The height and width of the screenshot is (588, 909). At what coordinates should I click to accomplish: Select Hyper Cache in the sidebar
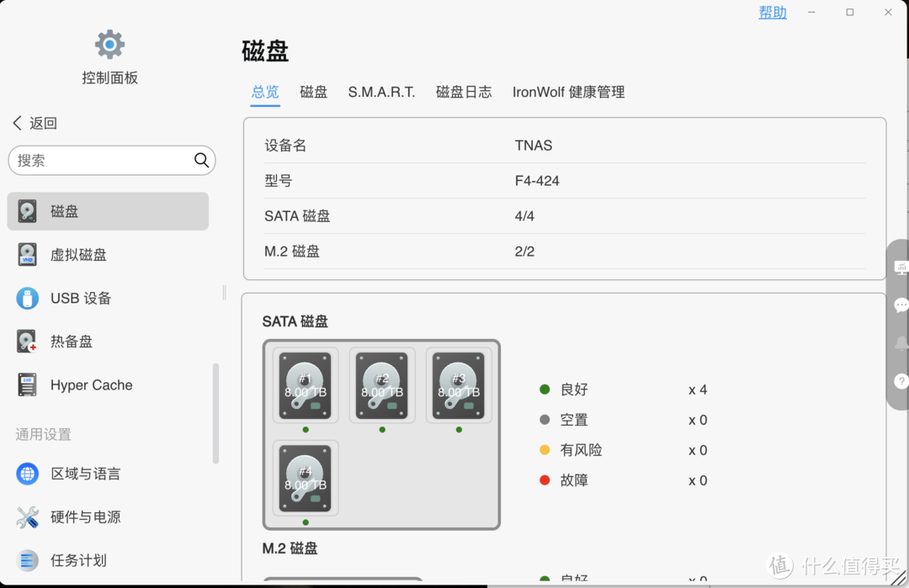click(90, 384)
